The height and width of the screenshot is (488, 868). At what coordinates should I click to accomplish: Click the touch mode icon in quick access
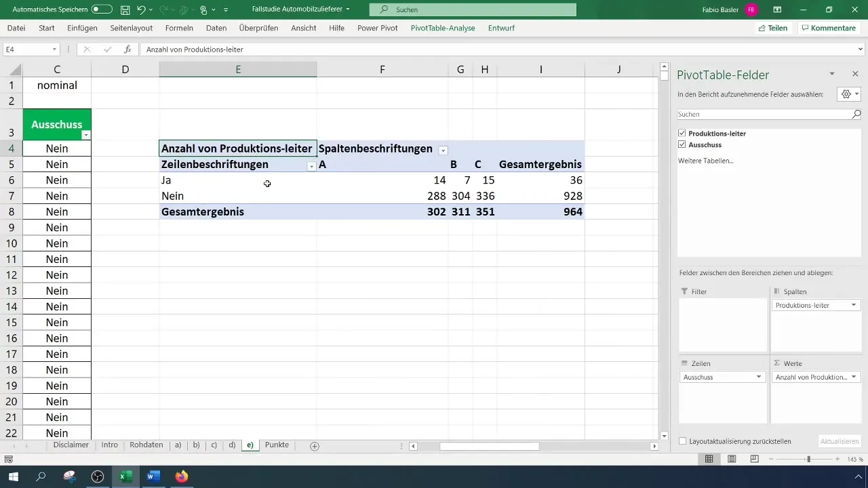203,10
